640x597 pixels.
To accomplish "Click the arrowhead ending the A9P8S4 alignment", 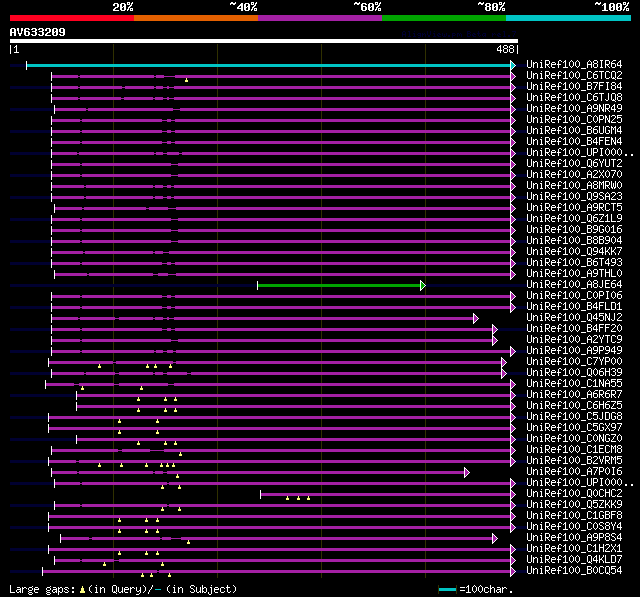I will point(495,539).
